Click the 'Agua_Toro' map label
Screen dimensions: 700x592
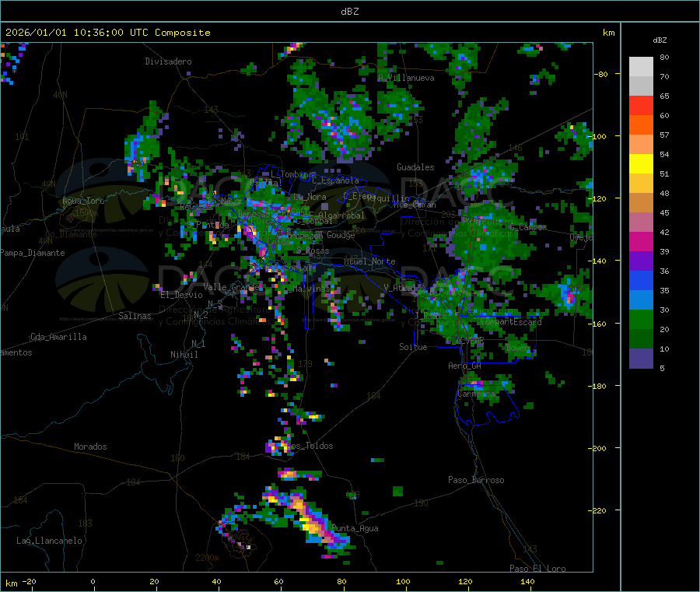tap(83, 201)
